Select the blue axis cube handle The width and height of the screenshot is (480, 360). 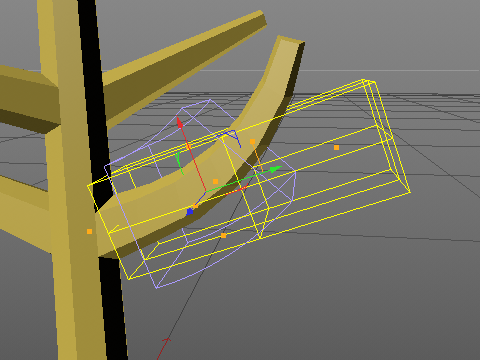pos(190,212)
